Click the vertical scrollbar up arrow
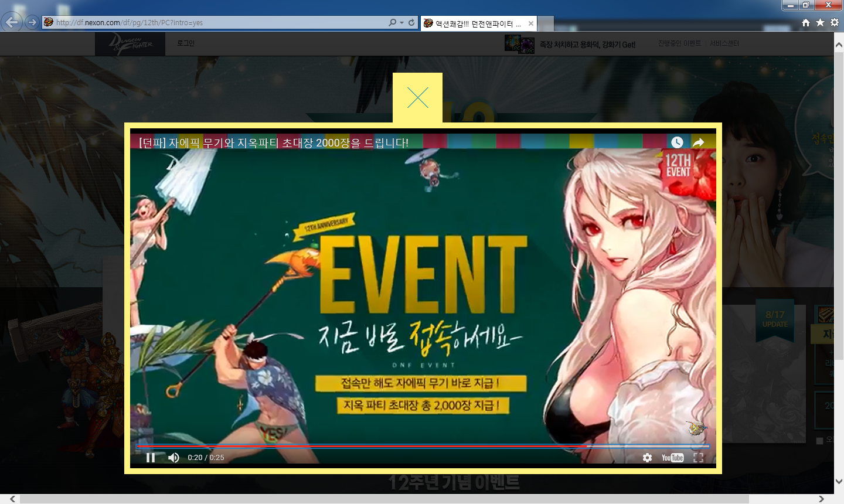Screen dimensions: 844x504 click(x=839, y=44)
